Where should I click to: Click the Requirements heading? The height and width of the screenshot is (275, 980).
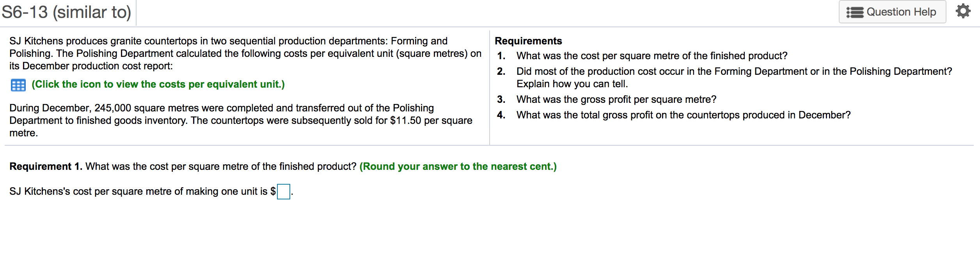click(528, 41)
